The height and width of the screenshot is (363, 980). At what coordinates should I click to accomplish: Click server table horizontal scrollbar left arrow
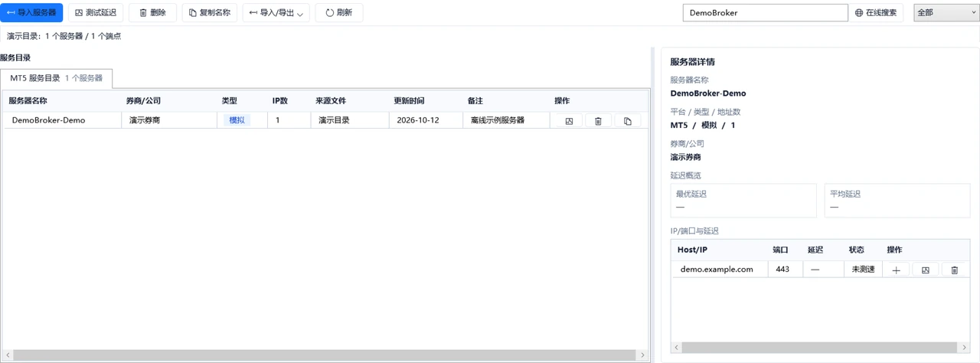(x=8, y=355)
